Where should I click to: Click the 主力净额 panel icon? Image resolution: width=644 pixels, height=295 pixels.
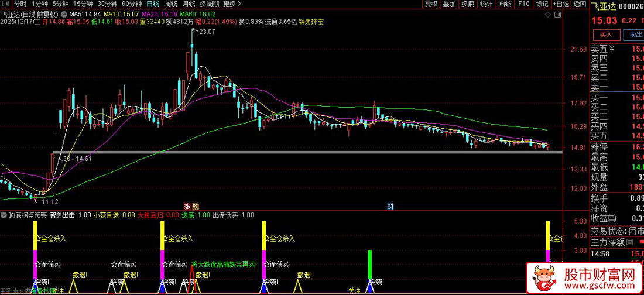(629, 242)
